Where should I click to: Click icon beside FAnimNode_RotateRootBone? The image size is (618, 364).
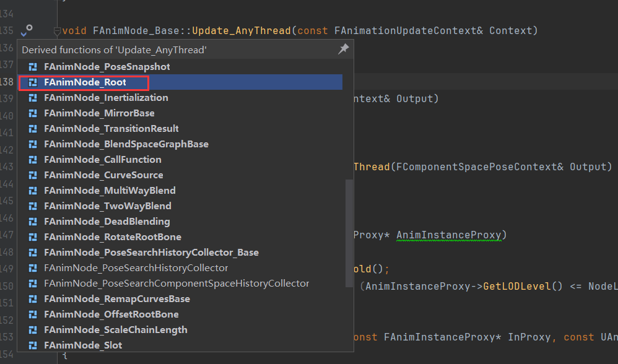33,237
